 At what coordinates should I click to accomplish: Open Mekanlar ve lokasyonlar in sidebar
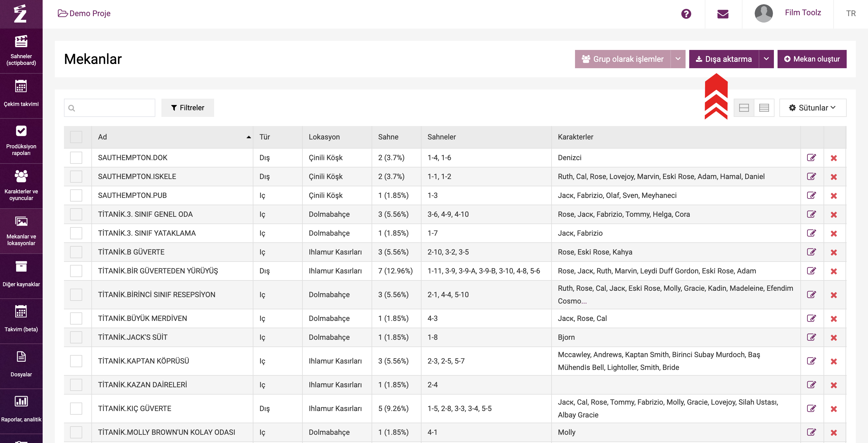[x=21, y=231]
